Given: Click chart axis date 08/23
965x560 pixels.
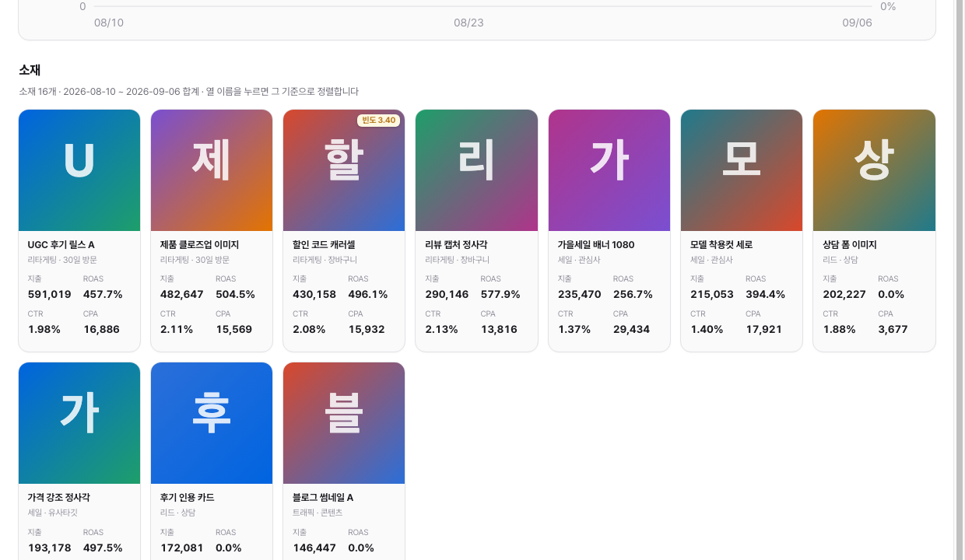Looking at the screenshot, I should click(x=468, y=23).
